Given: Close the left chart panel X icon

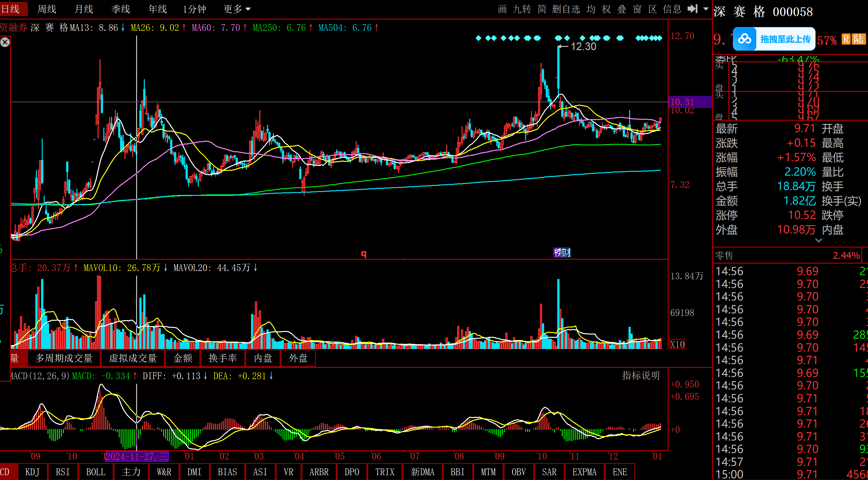Looking at the screenshot, I should [x=5, y=42].
